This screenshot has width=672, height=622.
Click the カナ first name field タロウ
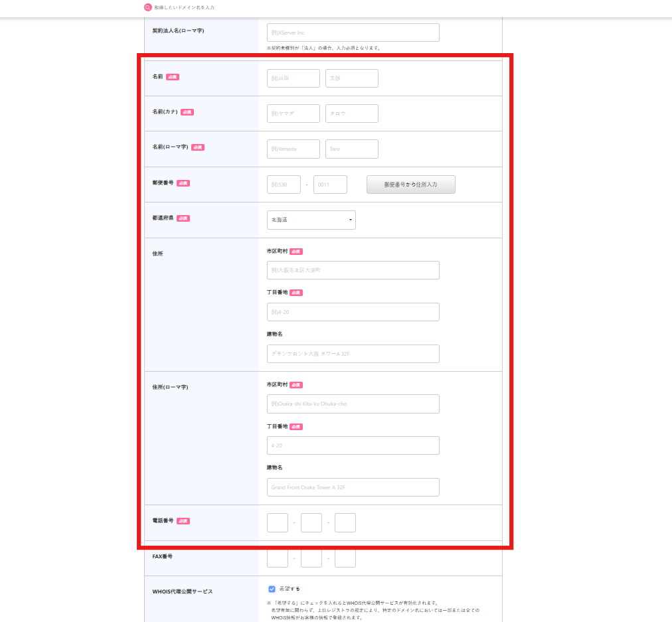click(351, 114)
